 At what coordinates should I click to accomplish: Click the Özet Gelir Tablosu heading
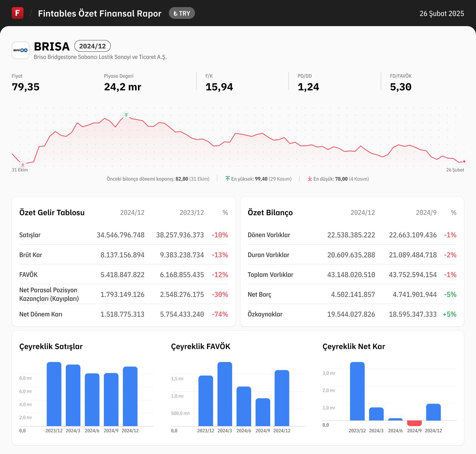[52, 212]
